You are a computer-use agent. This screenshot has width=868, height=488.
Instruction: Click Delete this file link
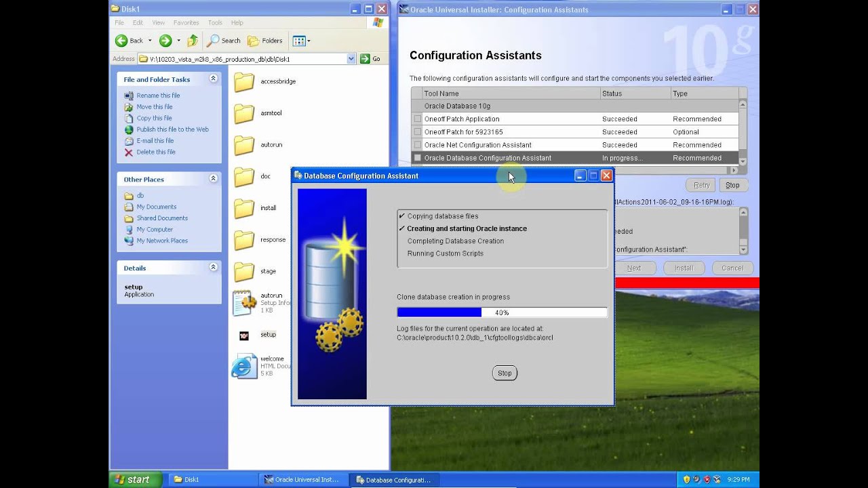click(156, 152)
